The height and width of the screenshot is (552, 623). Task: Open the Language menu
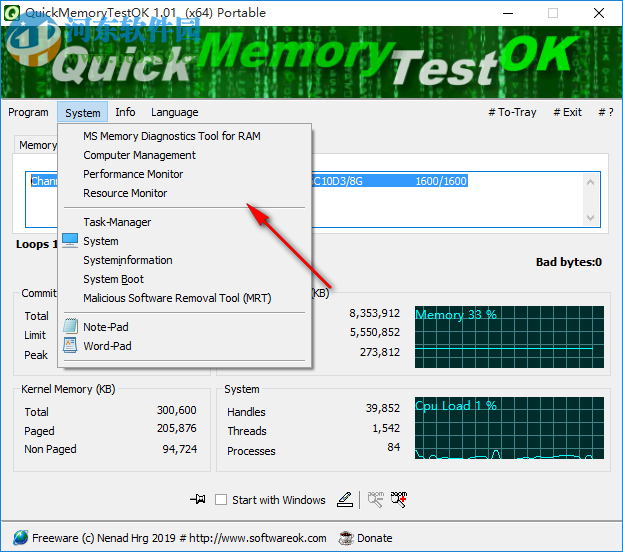[174, 112]
